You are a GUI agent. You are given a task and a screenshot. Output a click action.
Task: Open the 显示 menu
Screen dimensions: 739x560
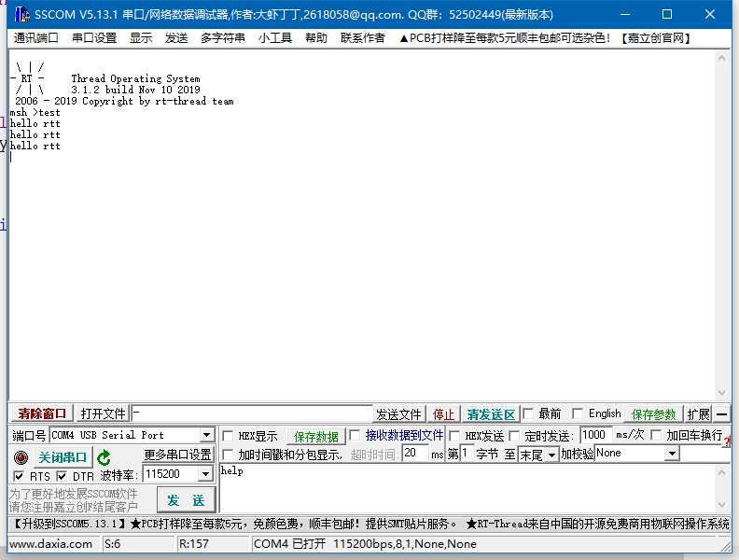coord(141,37)
